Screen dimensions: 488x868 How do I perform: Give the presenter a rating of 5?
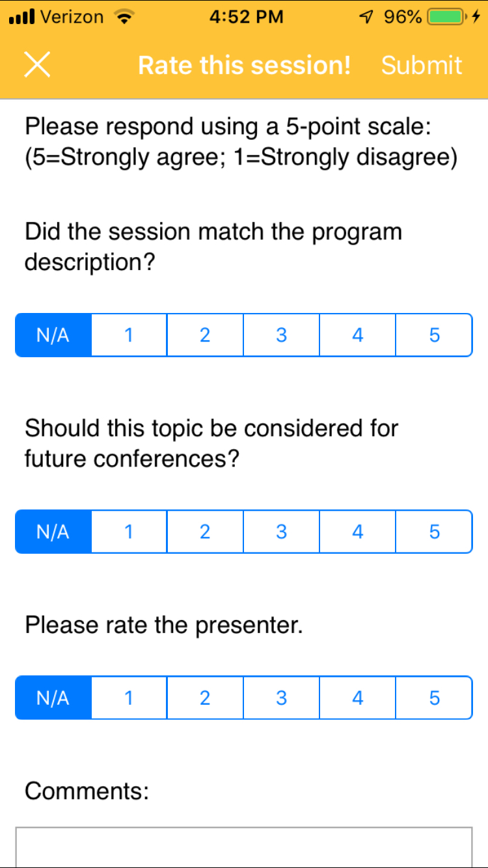coord(434,698)
